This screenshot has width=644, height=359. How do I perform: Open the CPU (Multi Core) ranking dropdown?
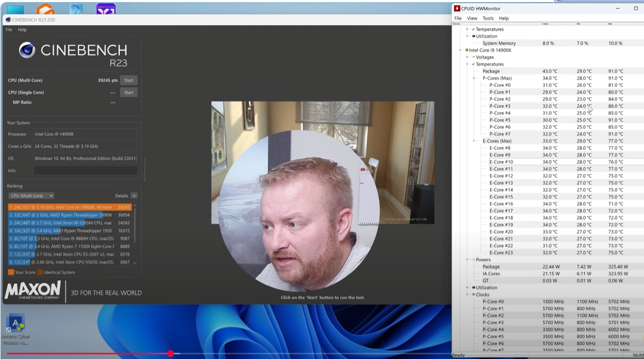32,196
